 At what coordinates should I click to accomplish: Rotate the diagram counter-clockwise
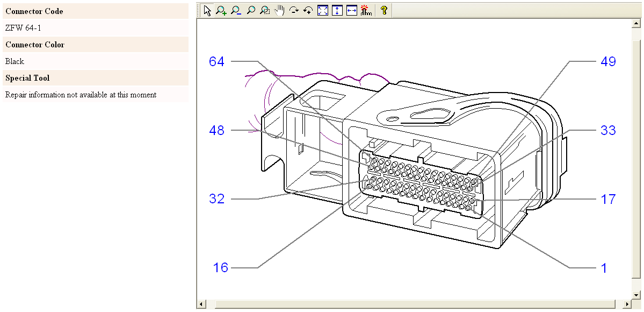coord(308,10)
